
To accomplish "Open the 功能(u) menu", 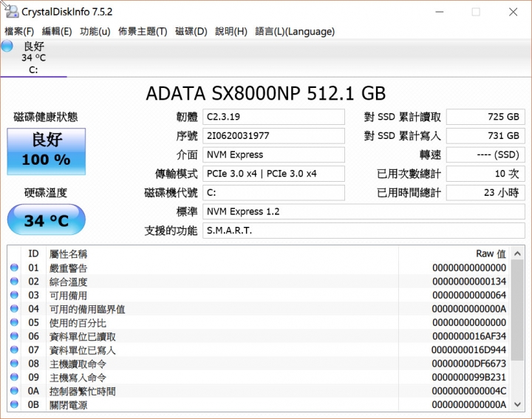I will coord(95,32).
